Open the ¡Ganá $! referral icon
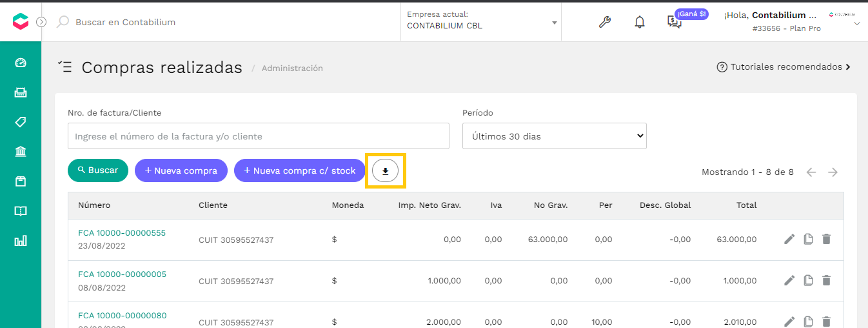868x328 pixels. tap(675, 22)
